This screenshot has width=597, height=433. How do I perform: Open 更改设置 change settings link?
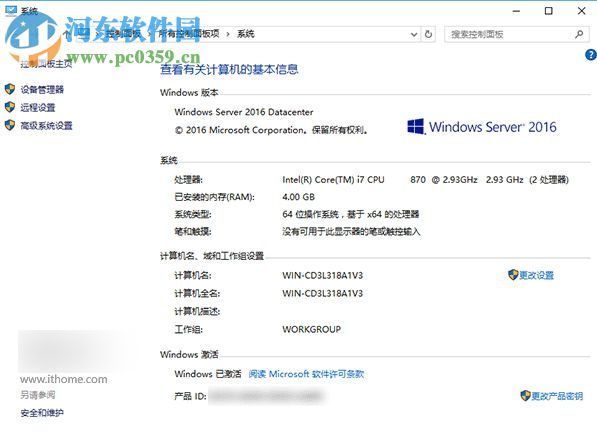coord(536,275)
